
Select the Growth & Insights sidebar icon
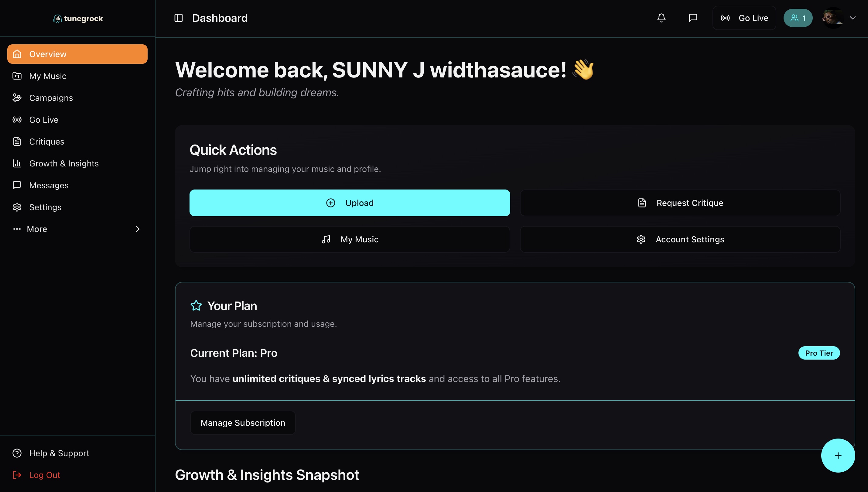(17, 163)
